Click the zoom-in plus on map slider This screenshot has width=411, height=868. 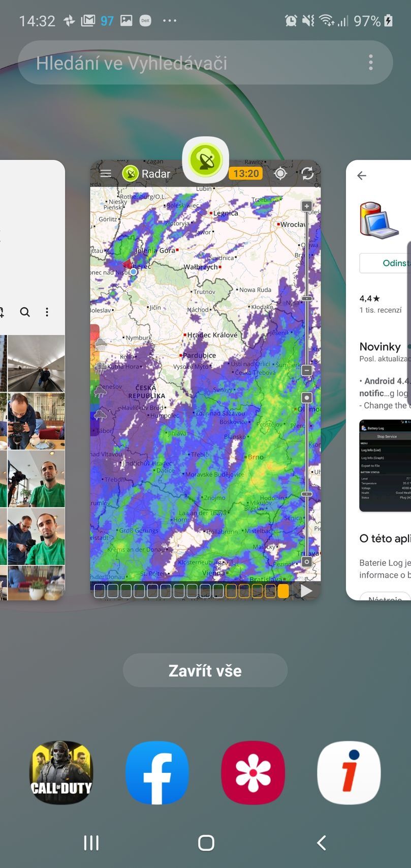coord(306,206)
